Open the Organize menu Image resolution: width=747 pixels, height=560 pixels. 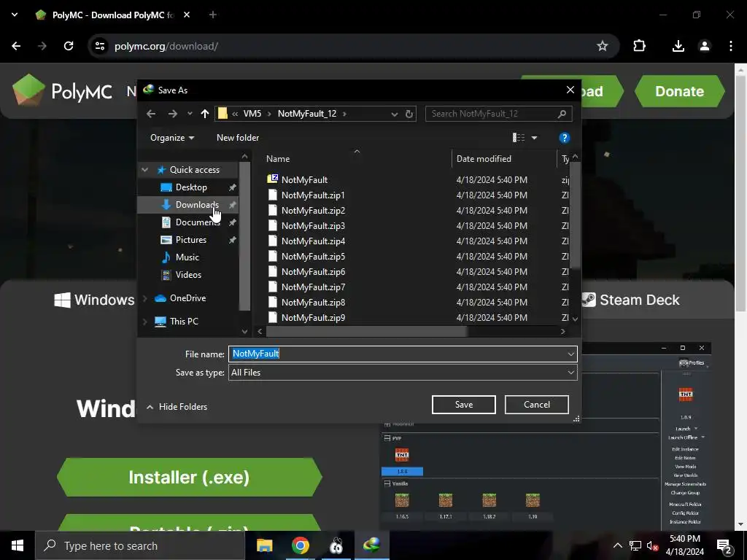click(x=172, y=138)
